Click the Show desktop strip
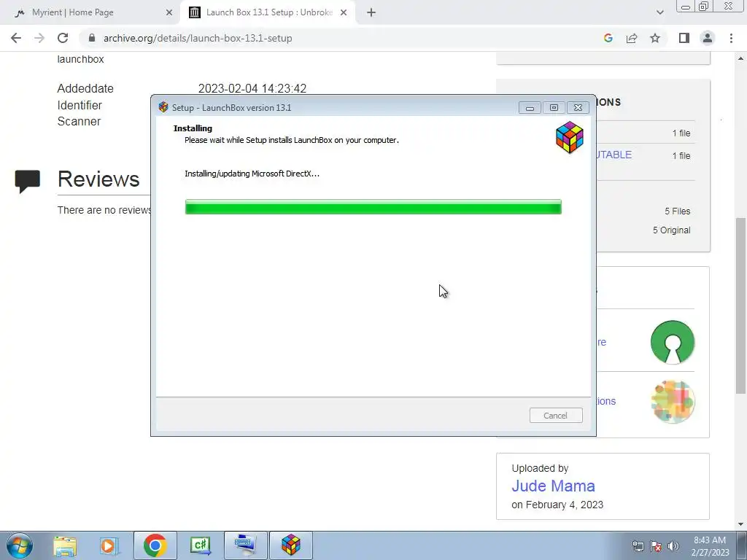Viewport: 747px width, 560px height. (x=741, y=545)
